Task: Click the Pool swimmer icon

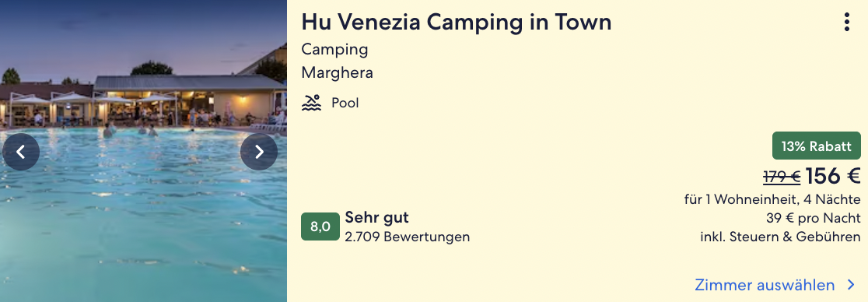Action: [x=311, y=103]
